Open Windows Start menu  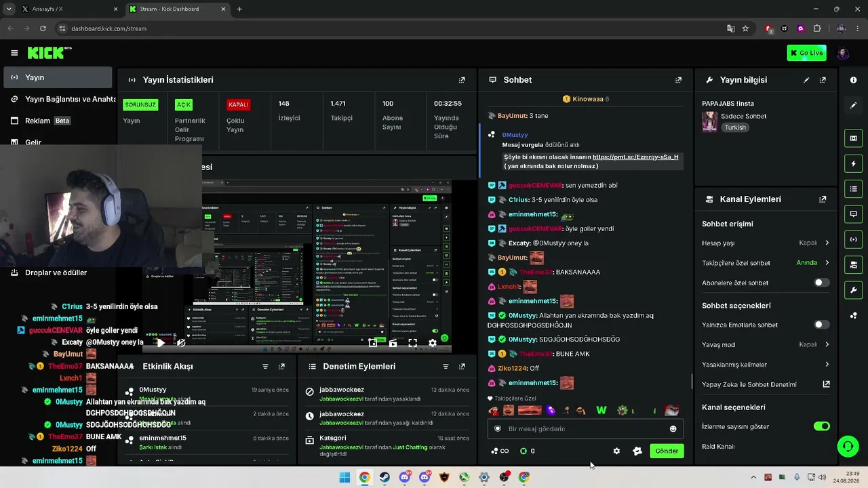[344, 477]
